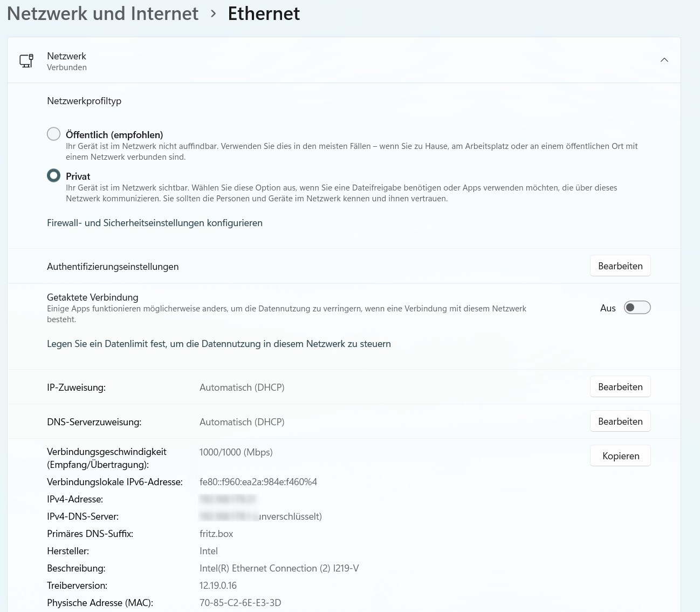Image resolution: width=700 pixels, height=612 pixels.
Task: Click the fritz.box DNS suffix value
Action: click(216, 534)
